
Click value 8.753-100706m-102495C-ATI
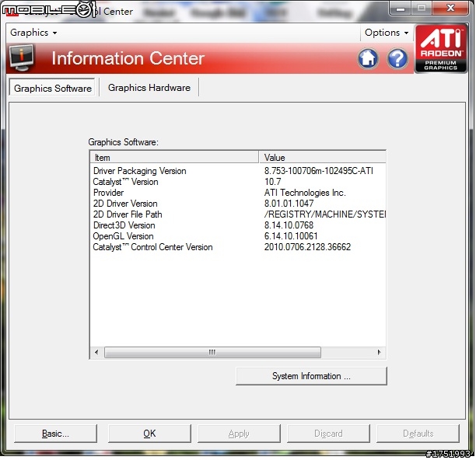click(318, 171)
